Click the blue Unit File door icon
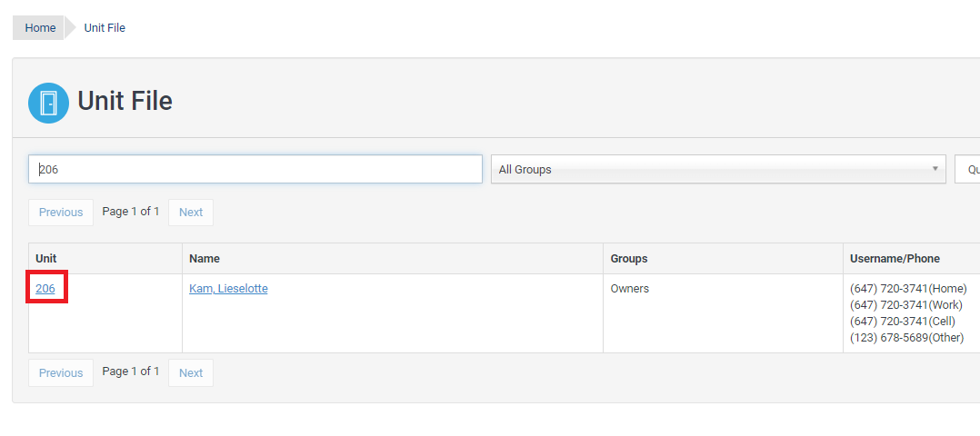The height and width of the screenshot is (436, 980). click(48, 103)
